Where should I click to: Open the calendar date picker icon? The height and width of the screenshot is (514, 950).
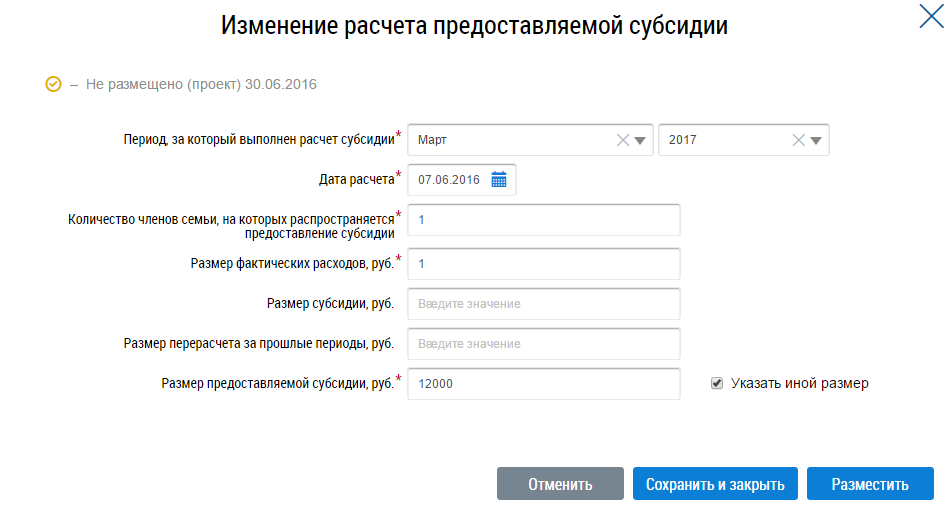coord(499,180)
